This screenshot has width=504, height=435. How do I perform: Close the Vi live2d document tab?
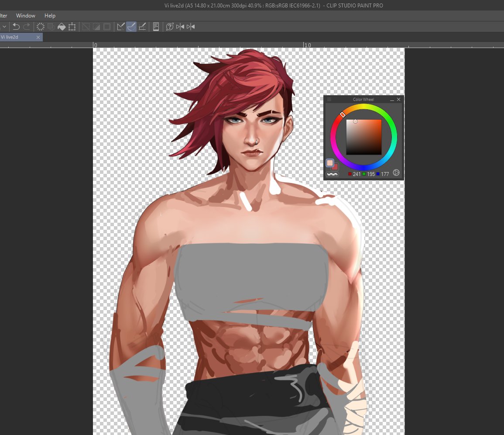click(x=38, y=37)
